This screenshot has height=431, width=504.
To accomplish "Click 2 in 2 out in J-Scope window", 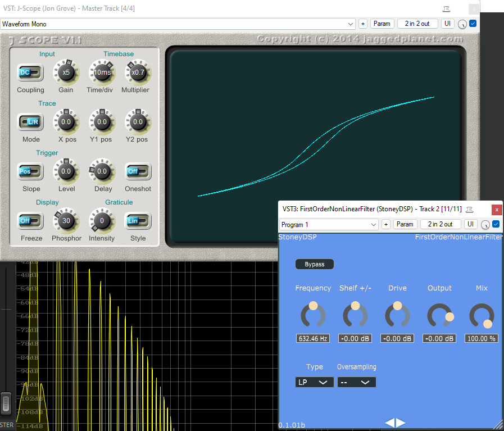I will (417, 24).
